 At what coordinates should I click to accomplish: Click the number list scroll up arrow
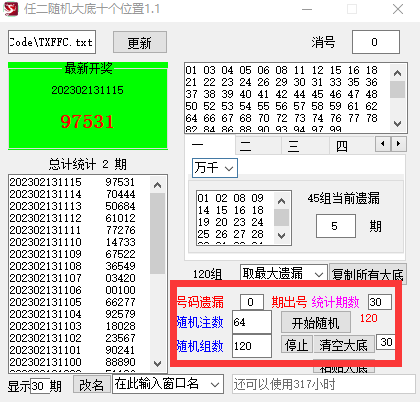pos(397,73)
